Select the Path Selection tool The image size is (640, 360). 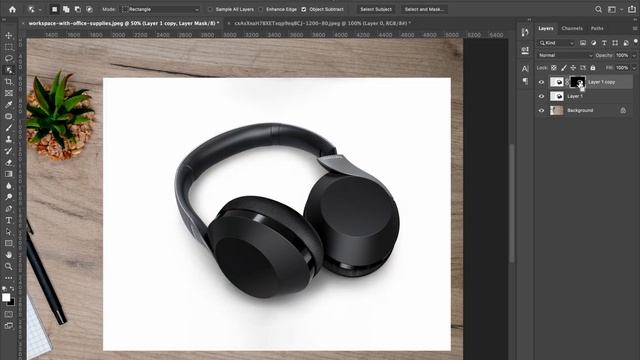point(9,231)
